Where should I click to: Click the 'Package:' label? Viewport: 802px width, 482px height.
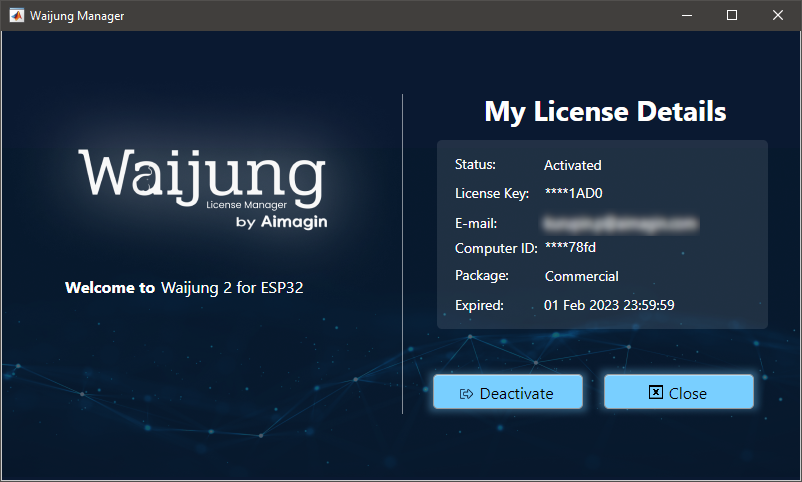coord(482,276)
